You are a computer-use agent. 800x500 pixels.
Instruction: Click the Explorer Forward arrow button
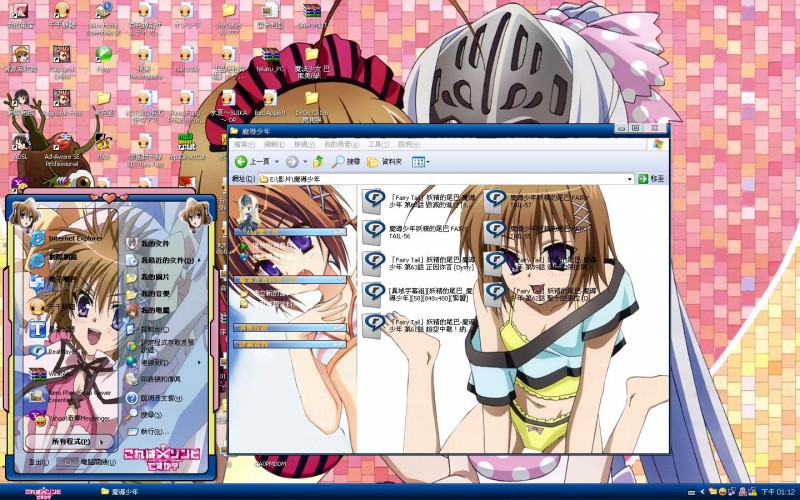coord(292,162)
